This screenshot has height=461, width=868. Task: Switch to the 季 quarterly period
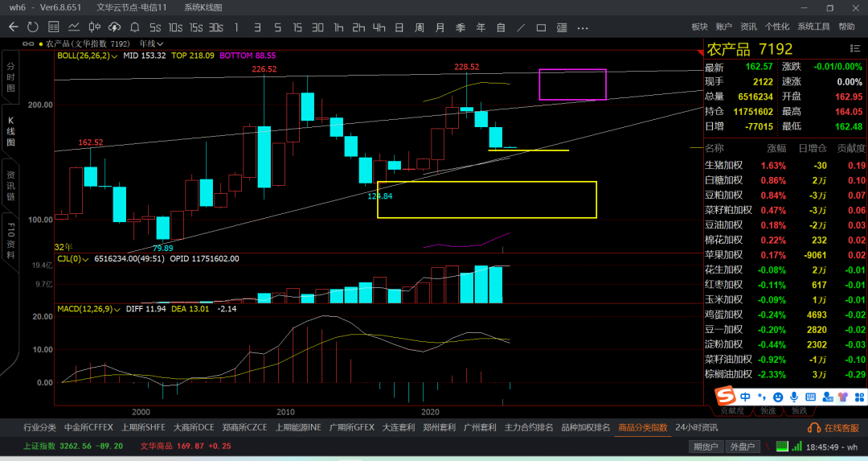tap(461, 27)
